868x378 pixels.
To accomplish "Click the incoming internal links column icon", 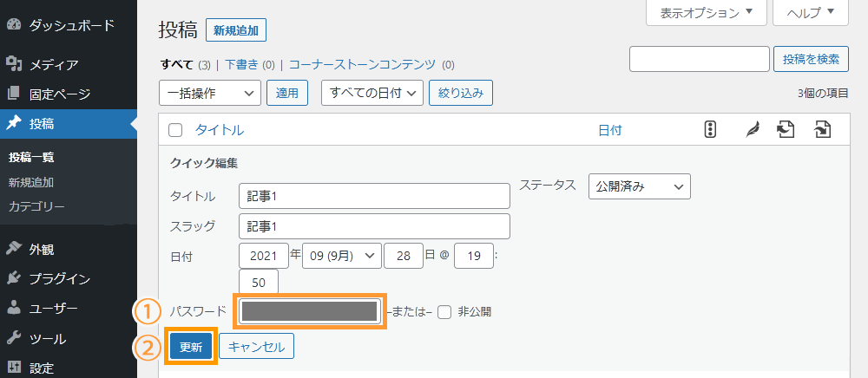I will point(823,130).
